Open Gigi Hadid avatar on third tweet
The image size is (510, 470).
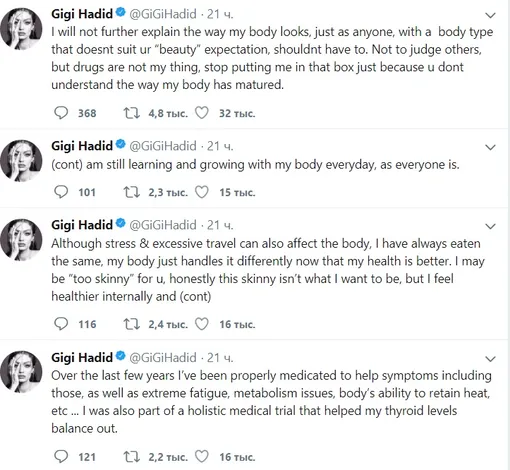coord(21,240)
